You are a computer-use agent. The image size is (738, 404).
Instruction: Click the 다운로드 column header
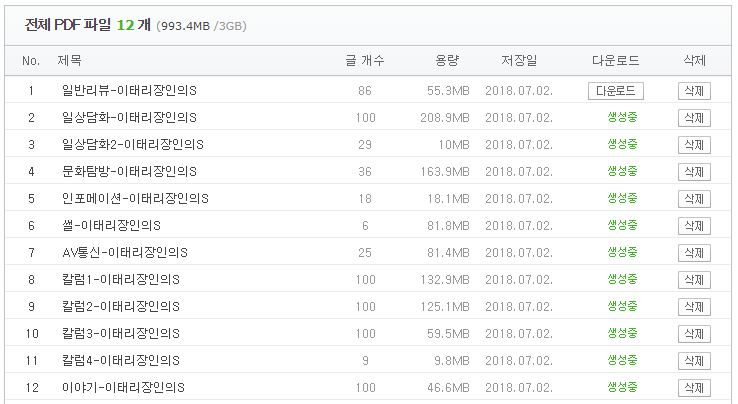click(616, 60)
